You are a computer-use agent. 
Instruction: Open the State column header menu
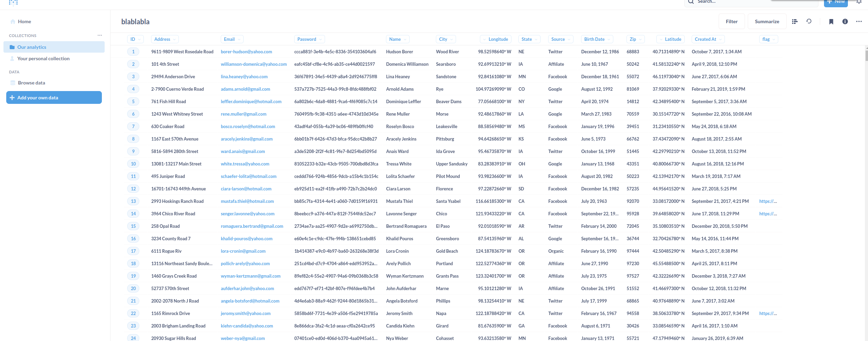click(529, 39)
